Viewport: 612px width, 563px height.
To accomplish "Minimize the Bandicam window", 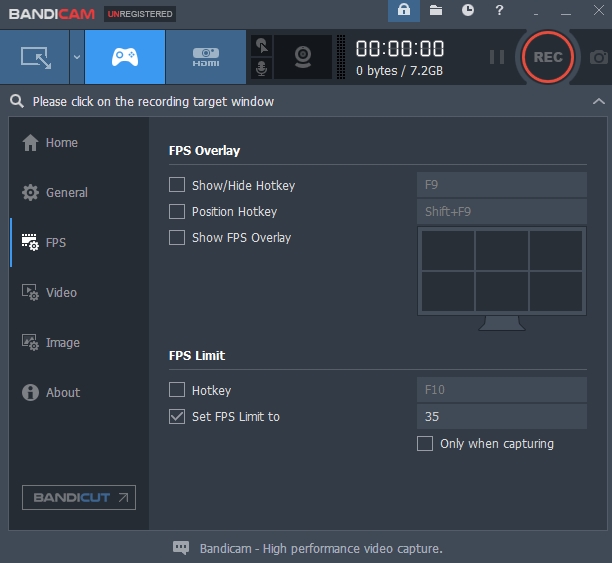I will pos(566,14).
